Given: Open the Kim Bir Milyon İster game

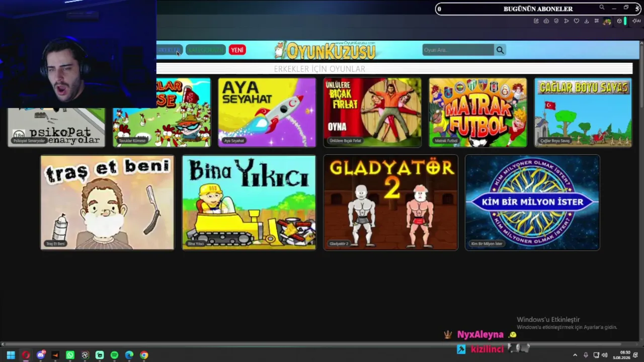Looking at the screenshot, I should 532,202.
